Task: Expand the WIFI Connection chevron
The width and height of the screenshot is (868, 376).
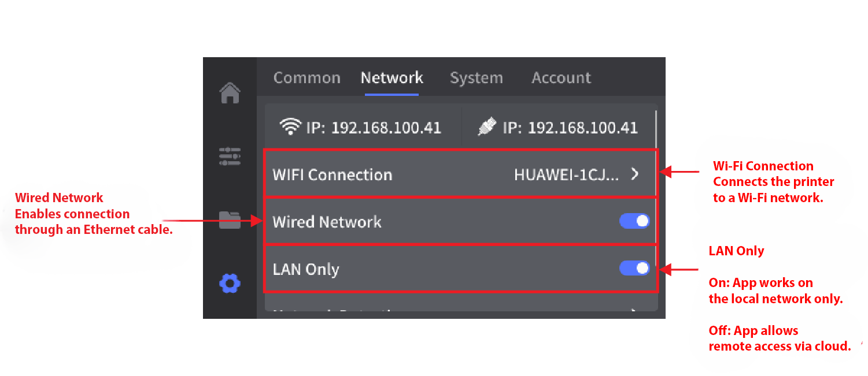Action: coord(634,173)
